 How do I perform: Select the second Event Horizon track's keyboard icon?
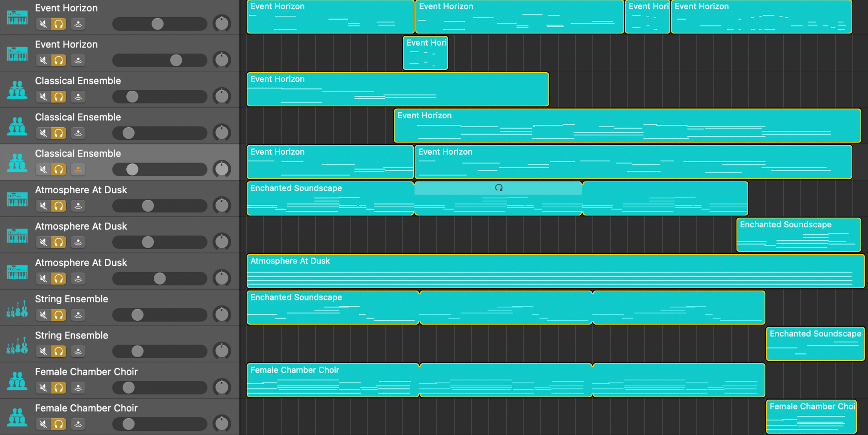(17, 54)
